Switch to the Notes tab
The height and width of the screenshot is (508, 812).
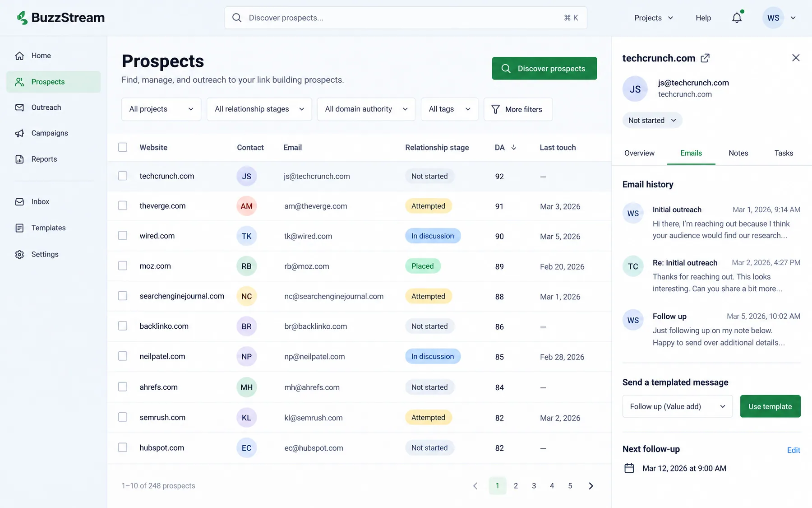coord(738,153)
